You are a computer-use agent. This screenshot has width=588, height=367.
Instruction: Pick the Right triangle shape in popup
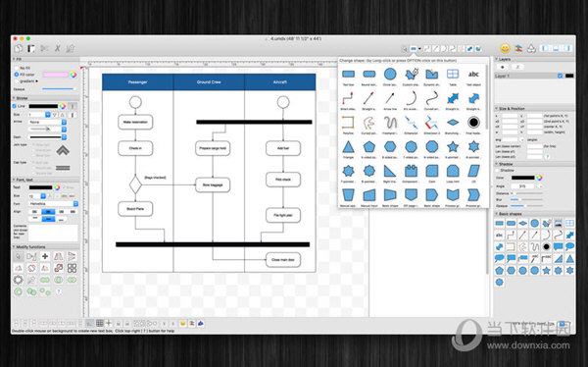tap(390, 171)
